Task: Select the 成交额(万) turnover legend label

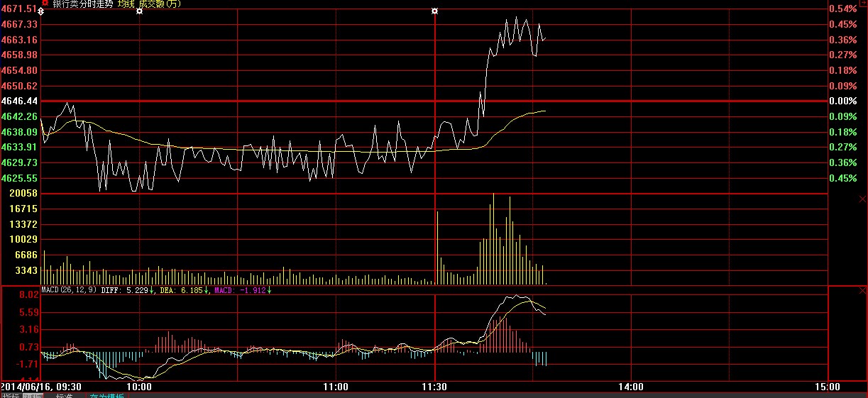Action: (x=158, y=4)
